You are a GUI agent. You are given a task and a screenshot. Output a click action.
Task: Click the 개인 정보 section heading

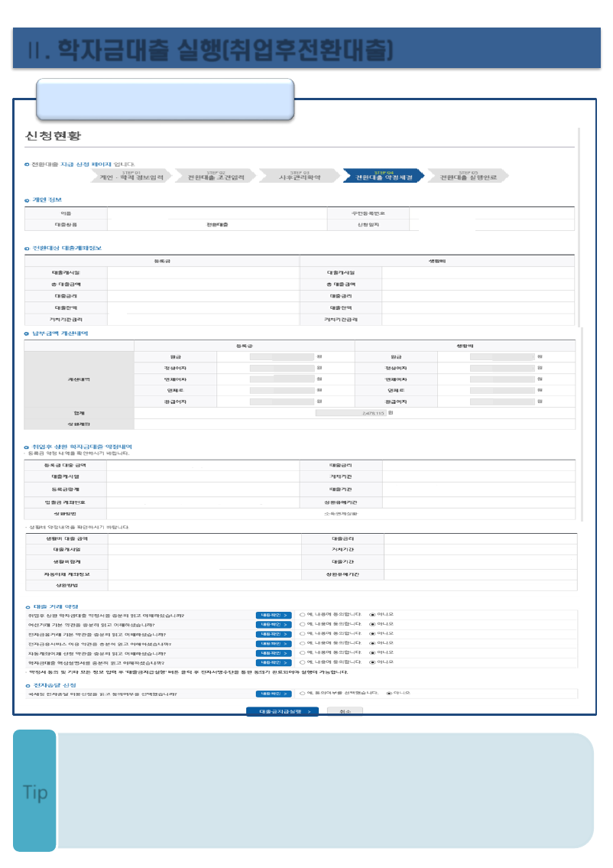click(47, 200)
